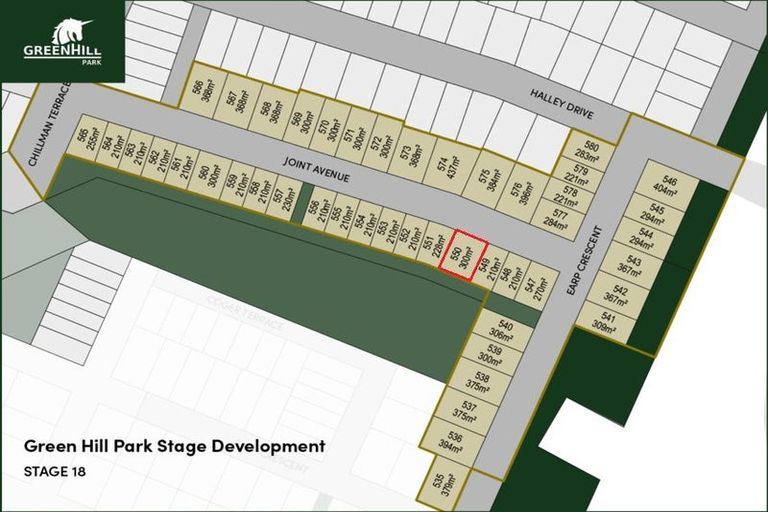Click lot 580 at 283m²

(592, 151)
